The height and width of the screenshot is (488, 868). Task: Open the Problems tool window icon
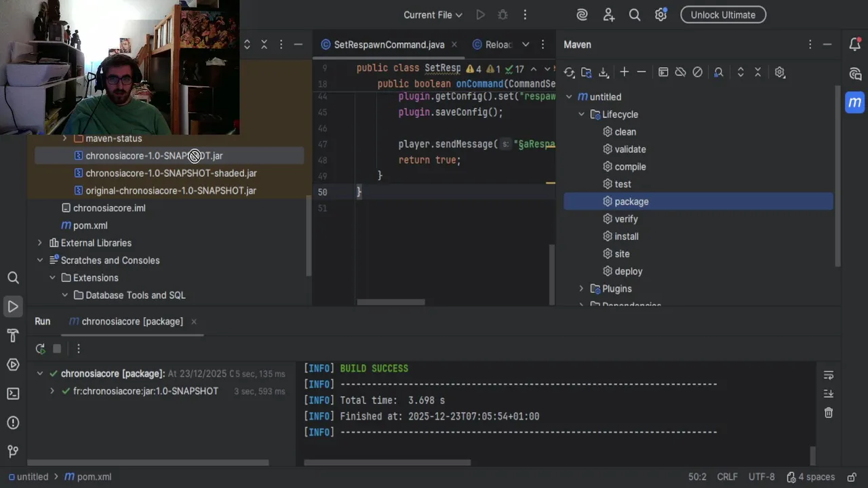point(13,422)
